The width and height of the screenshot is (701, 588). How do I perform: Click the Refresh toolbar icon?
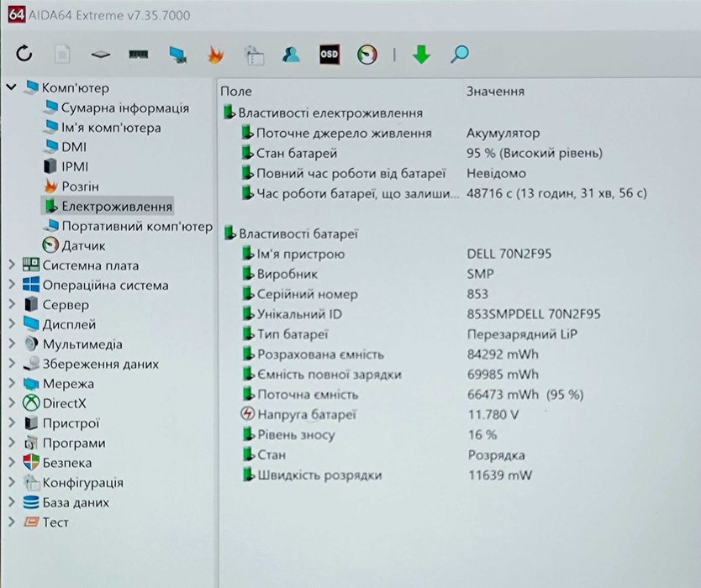(x=24, y=54)
